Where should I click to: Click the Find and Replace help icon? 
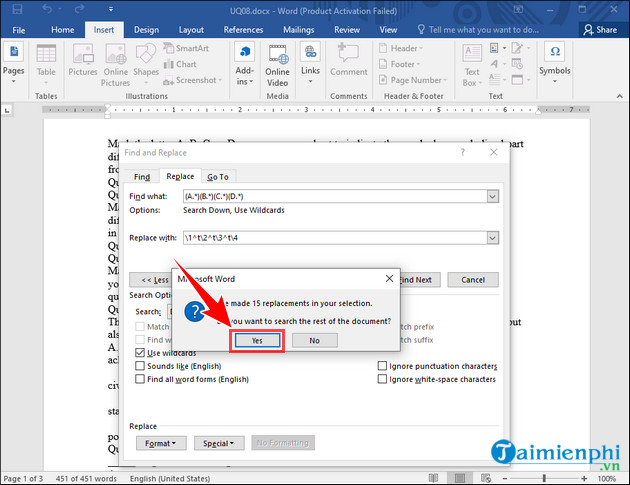(x=463, y=152)
